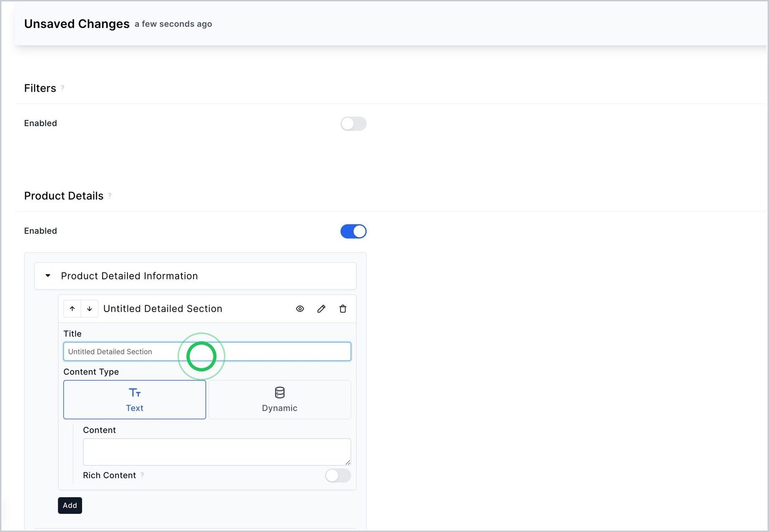This screenshot has height=532, width=769.
Task: Choose the Dynamic content type
Action: (280, 400)
